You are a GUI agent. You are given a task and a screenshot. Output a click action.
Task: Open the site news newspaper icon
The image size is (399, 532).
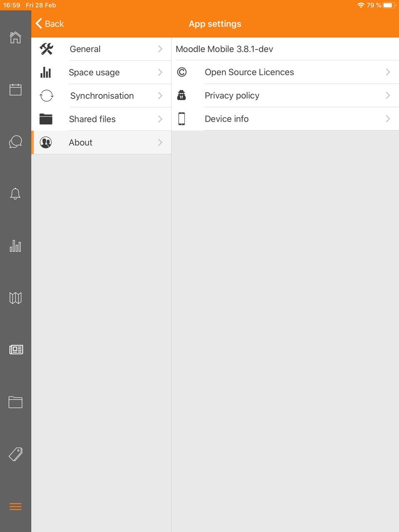point(16,350)
